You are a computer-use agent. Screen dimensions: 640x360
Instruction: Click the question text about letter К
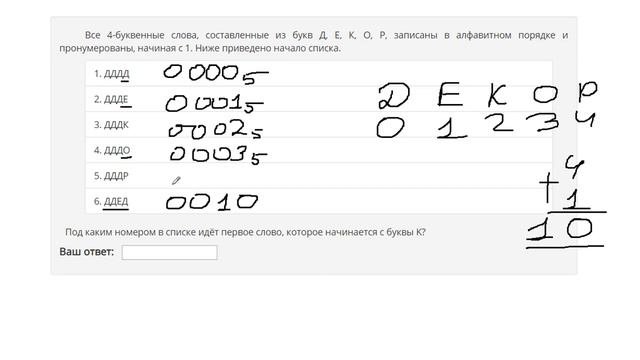coord(245,232)
